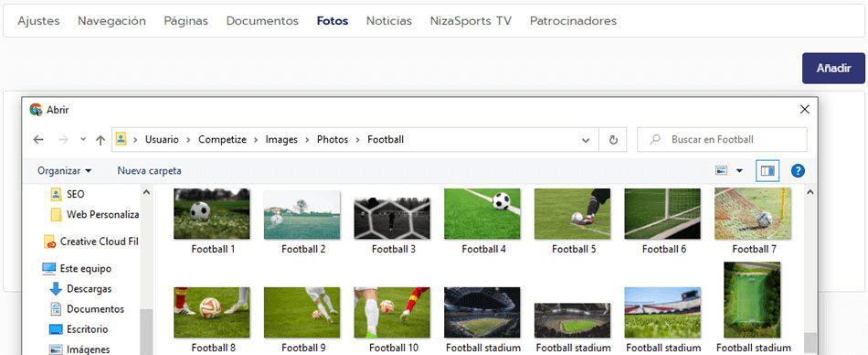Open Documentos in the sidebar
This screenshot has width=868, height=355.
tap(87, 309)
